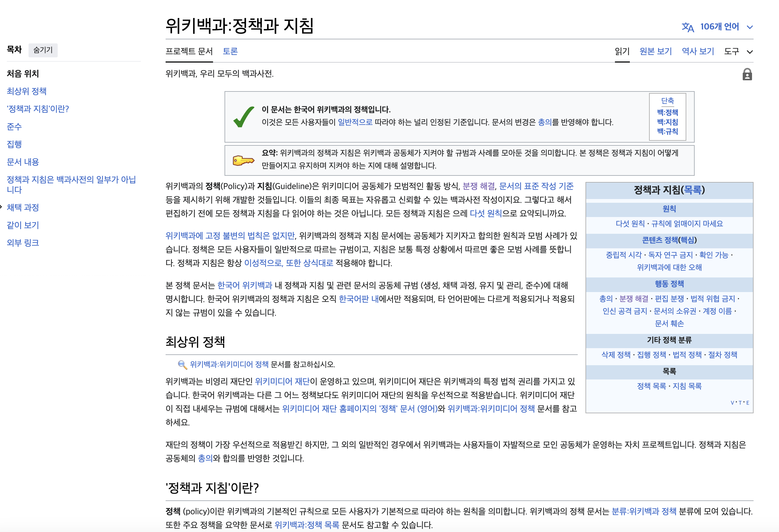This screenshot has width=779, height=532.
Task: Click the magnifier icon beside 위키미디어 정책
Action: pos(182,365)
